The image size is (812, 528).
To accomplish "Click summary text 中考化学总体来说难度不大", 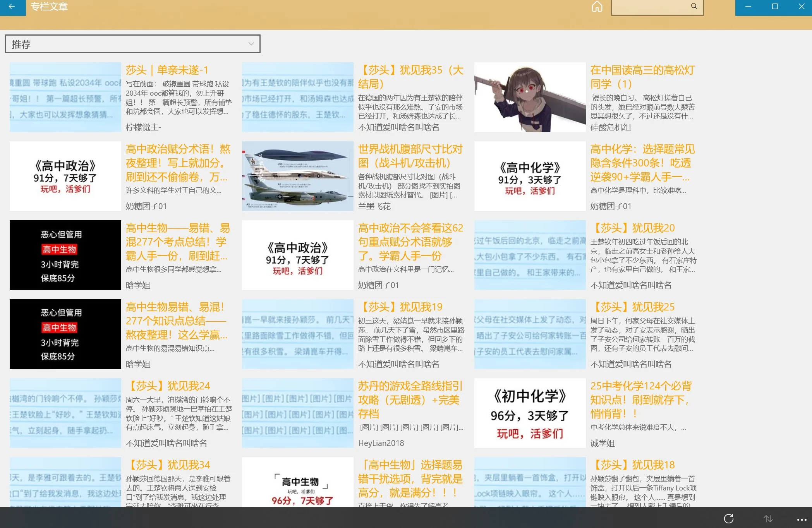I will coord(638,427).
